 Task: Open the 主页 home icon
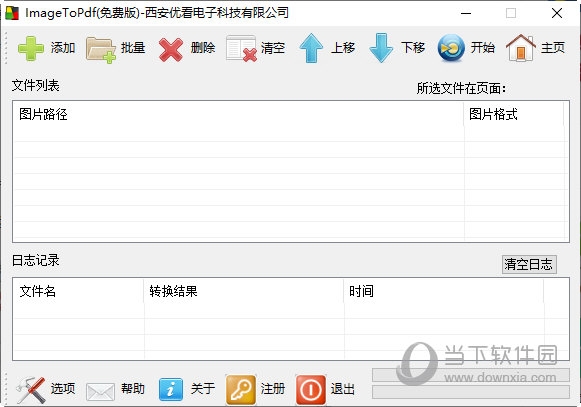(x=521, y=48)
